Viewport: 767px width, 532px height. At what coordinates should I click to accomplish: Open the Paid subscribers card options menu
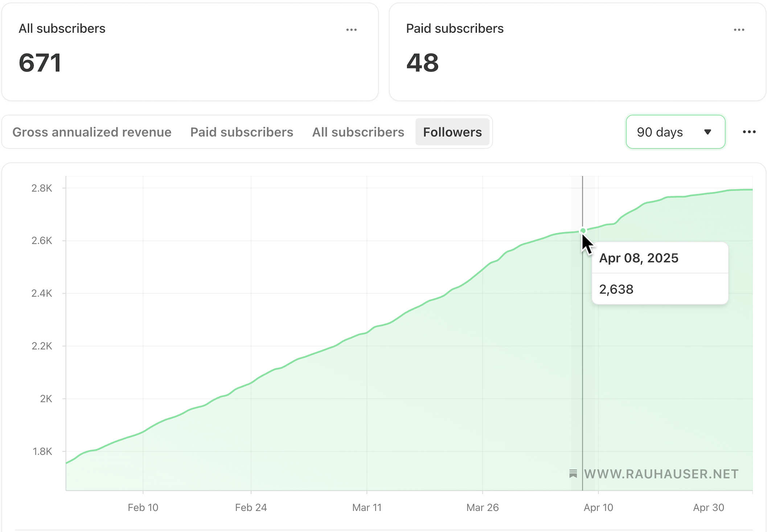click(x=739, y=30)
